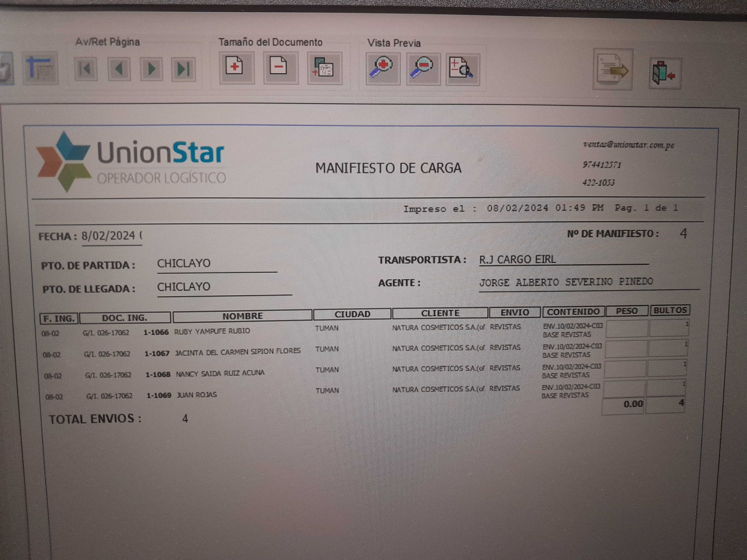
Task: Click the FECHA value 8/02/2024
Action: pos(108,236)
